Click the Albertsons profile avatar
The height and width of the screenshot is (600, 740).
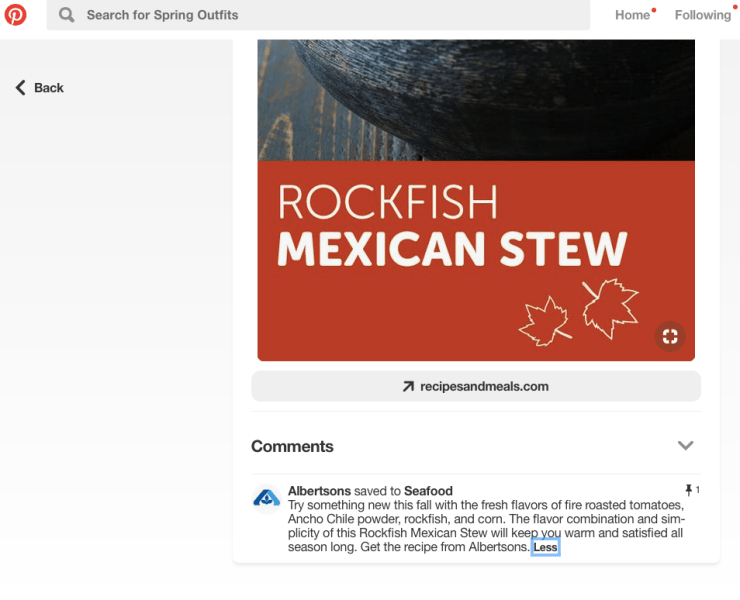pyautogui.click(x=266, y=498)
